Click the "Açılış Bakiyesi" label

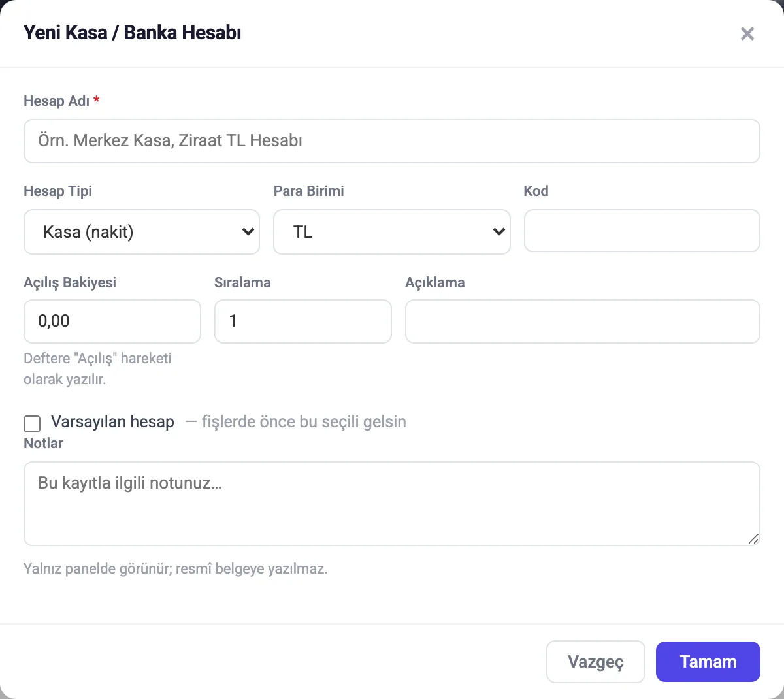coord(70,283)
